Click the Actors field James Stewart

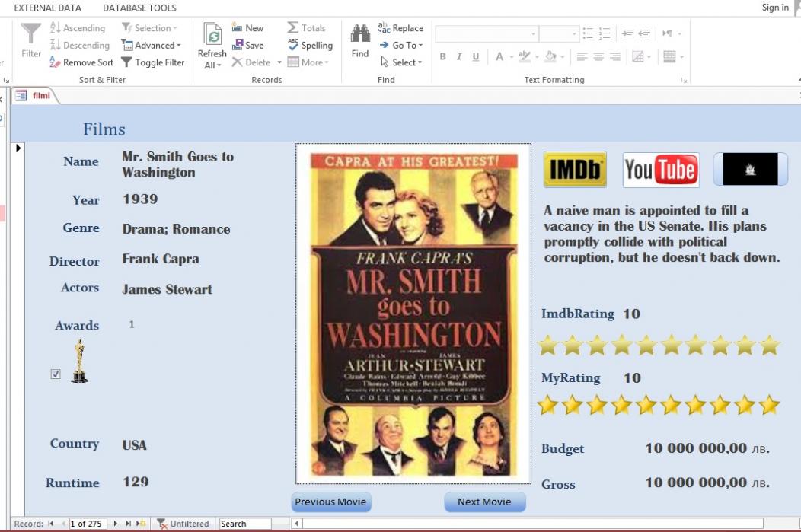coord(167,289)
